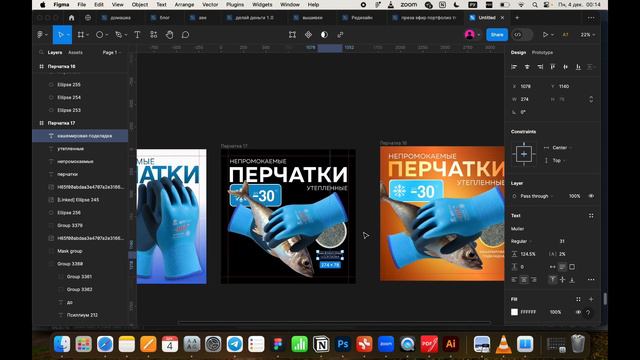Add a new tab with plus button
The height and width of the screenshot is (360, 640).
click(x=517, y=18)
